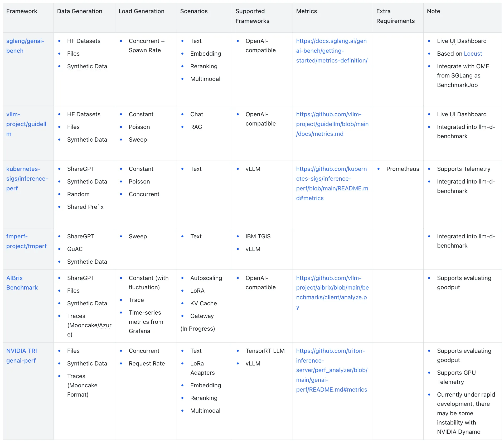Open the genai-bench metrics definition docs link

click(x=332, y=51)
